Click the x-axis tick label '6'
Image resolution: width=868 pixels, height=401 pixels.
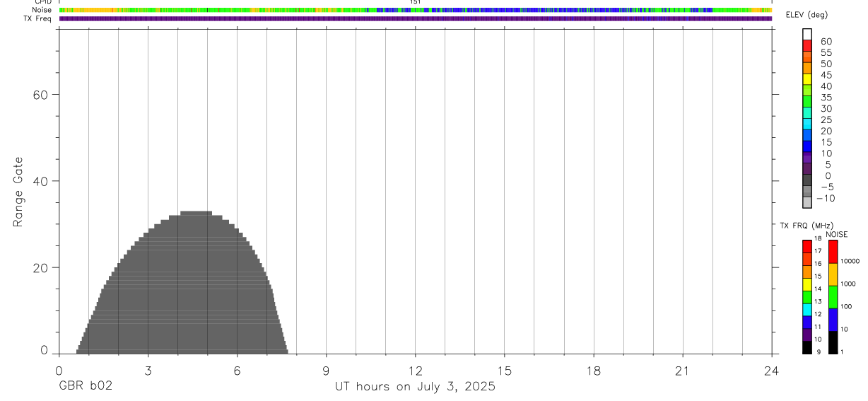click(x=237, y=371)
